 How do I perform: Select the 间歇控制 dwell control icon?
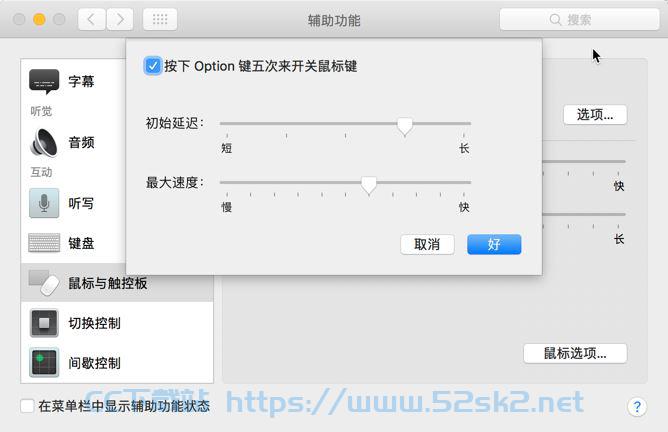click(44, 363)
